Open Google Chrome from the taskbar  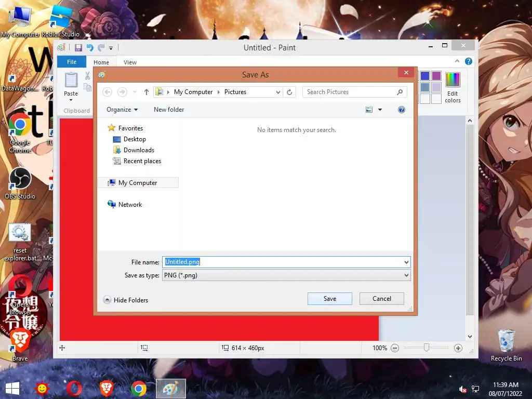tap(138, 389)
